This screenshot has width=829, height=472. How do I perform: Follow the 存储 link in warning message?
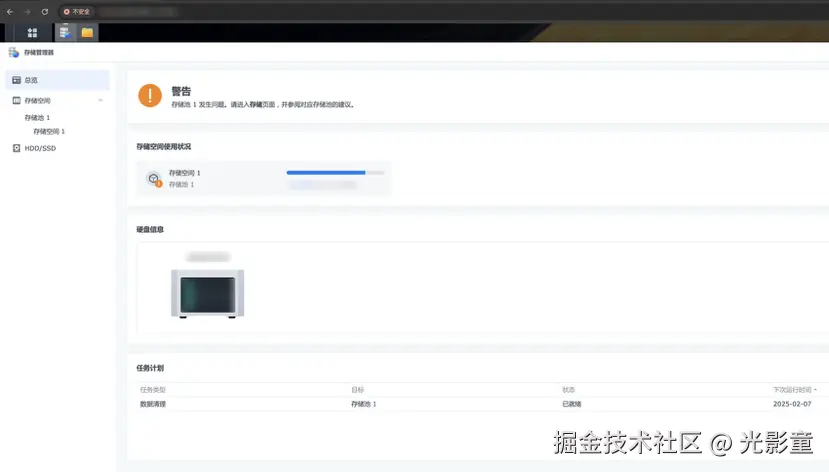click(256, 105)
